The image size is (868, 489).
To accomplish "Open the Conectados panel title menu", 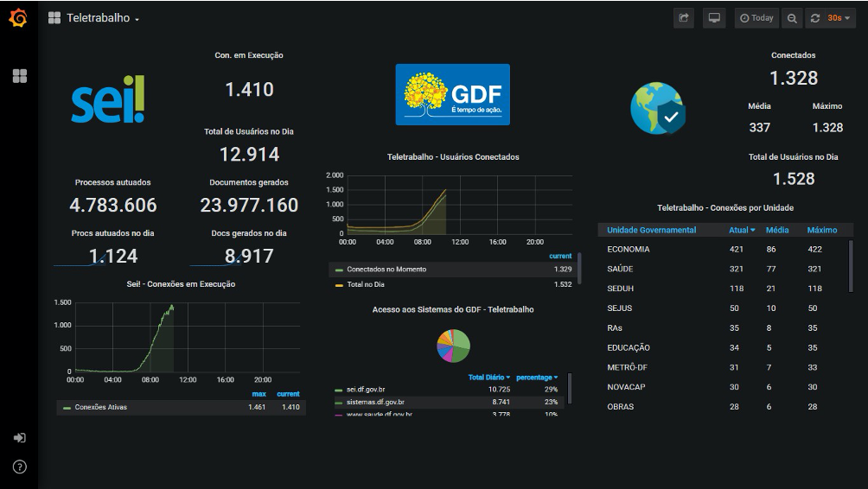I will point(794,55).
